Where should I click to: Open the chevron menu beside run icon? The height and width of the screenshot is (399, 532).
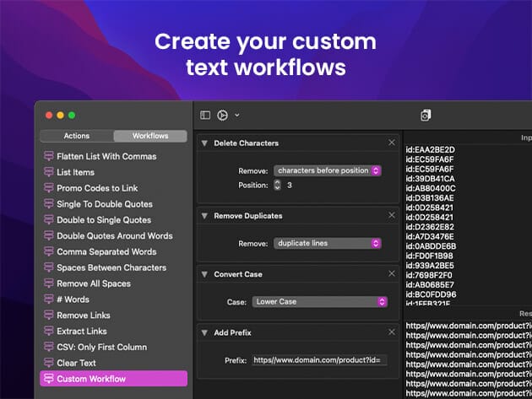(x=237, y=115)
